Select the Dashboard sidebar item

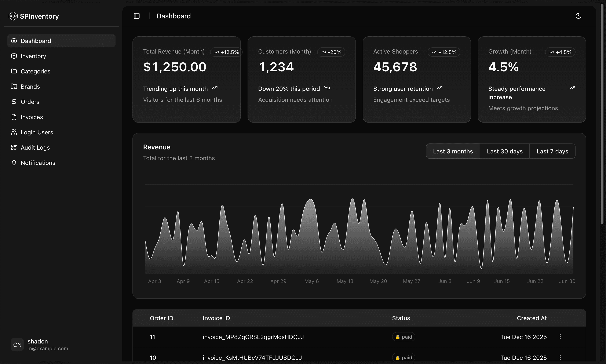coord(36,41)
